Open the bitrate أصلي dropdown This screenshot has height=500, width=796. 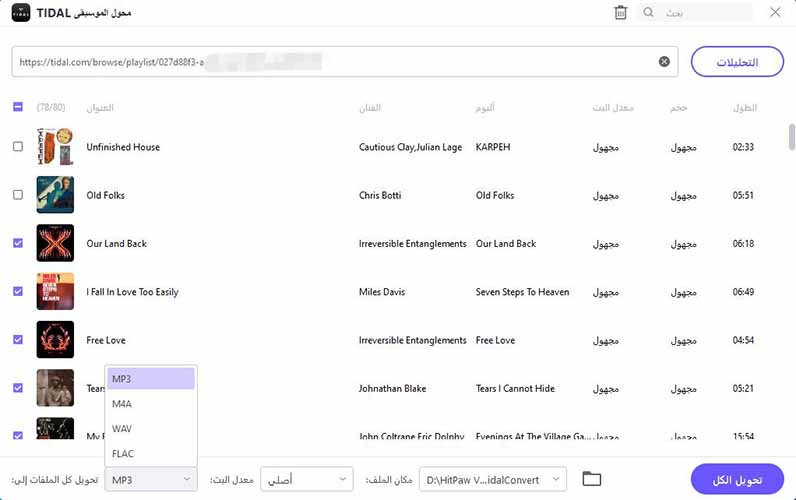click(307, 479)
